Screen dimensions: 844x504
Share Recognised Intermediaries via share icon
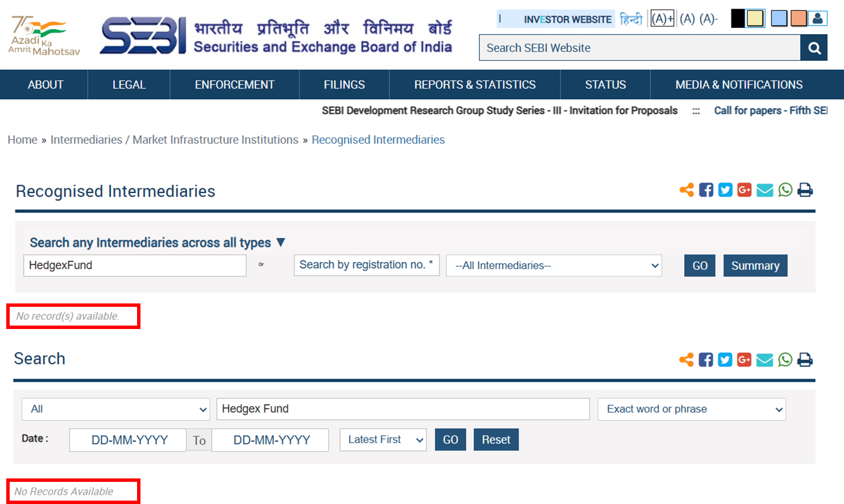(x=686, y=190)
